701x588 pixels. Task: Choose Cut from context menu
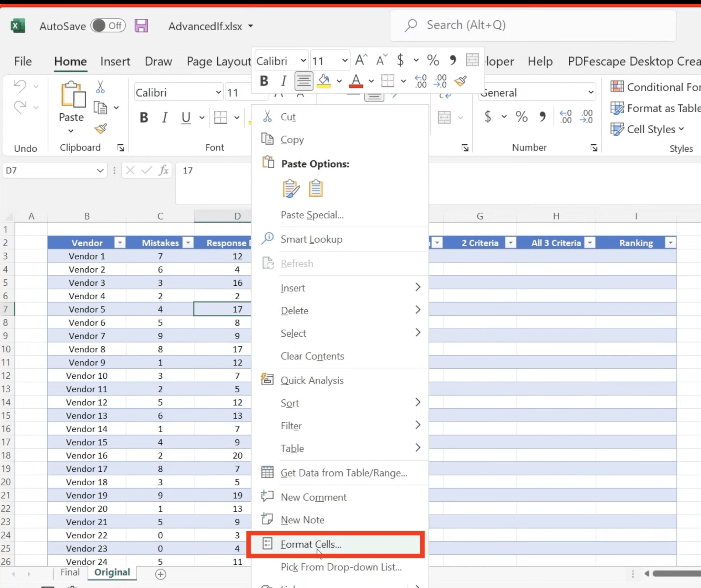pyautogui.click(x=340, y=117)
